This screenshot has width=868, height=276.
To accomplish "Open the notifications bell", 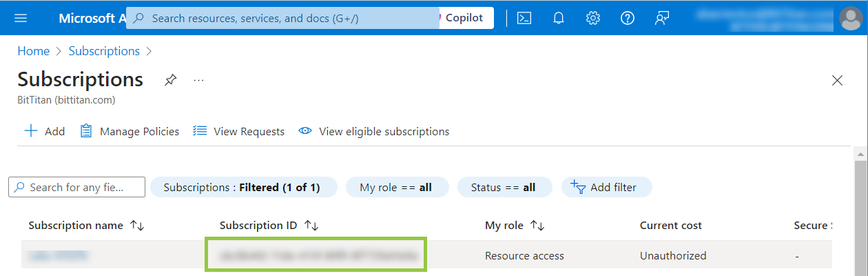I will [559, 18].
